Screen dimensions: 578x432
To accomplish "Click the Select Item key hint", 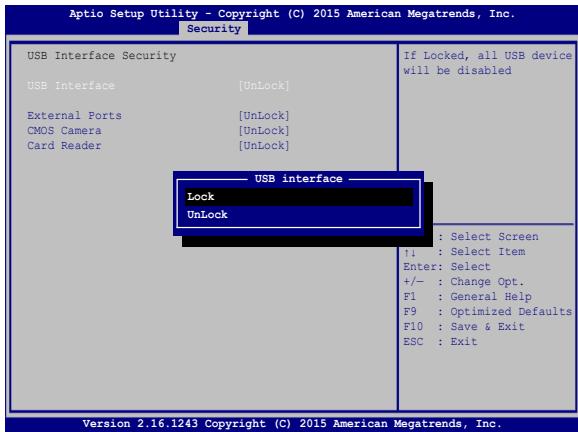I will [x=464, y=252].
